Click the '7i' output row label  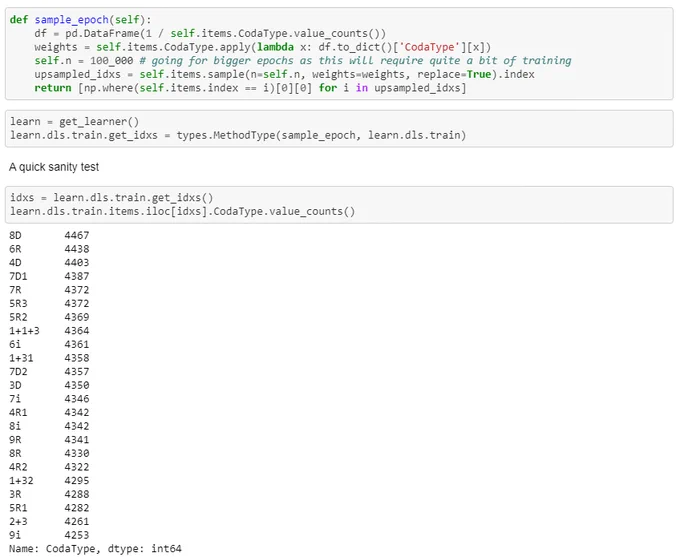pyautogui.click(x=15, y=399)
